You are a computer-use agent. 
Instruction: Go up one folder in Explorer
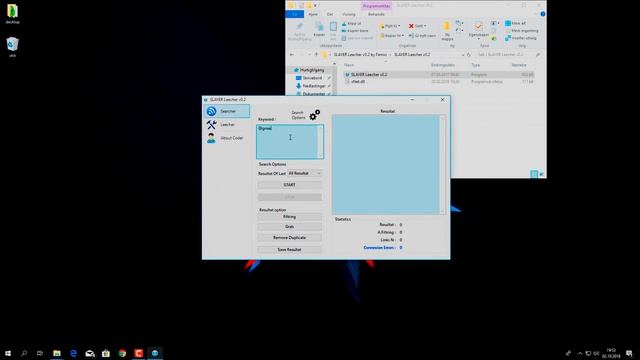[x=316, y=55]
